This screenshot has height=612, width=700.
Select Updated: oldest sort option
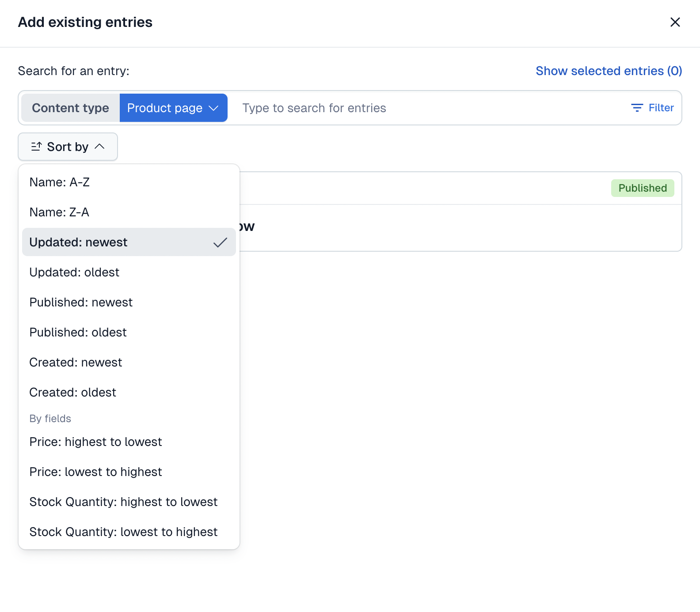click(x=74, y=272)
